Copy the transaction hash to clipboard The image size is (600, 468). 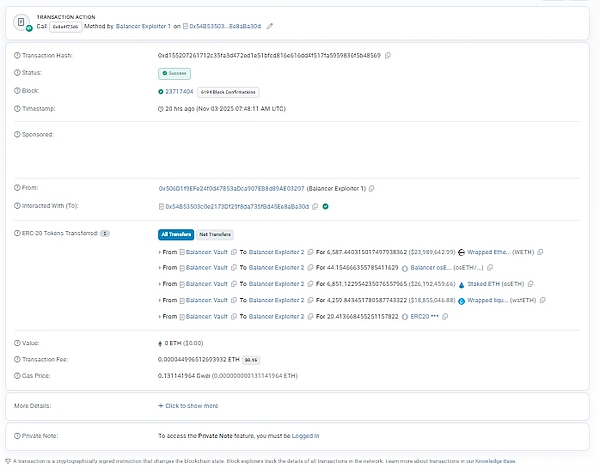coord(387,55)
